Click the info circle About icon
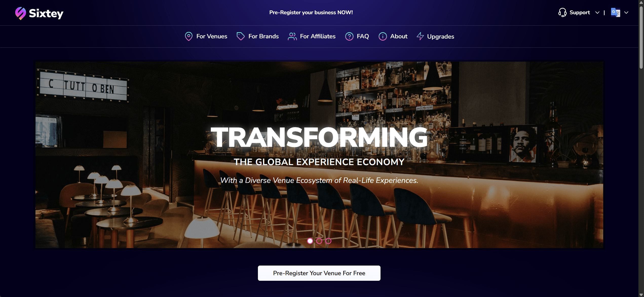This screenshot has width=644, height=297. coord(383,36)
